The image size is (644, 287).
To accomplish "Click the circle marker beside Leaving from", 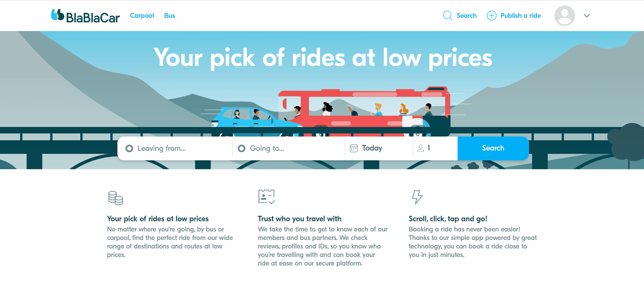I will tap(129, 149).
